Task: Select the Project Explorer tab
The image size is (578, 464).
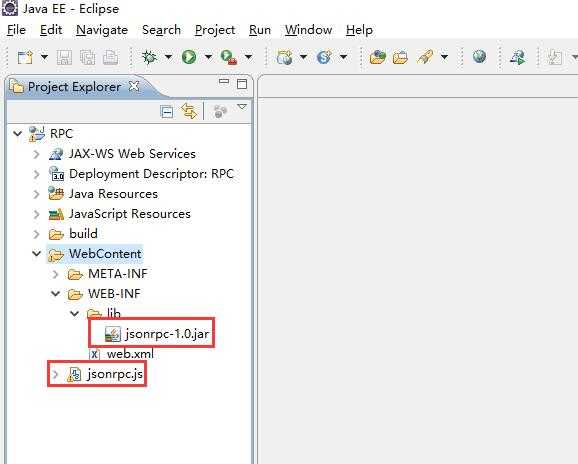Action: click(74, 87)
